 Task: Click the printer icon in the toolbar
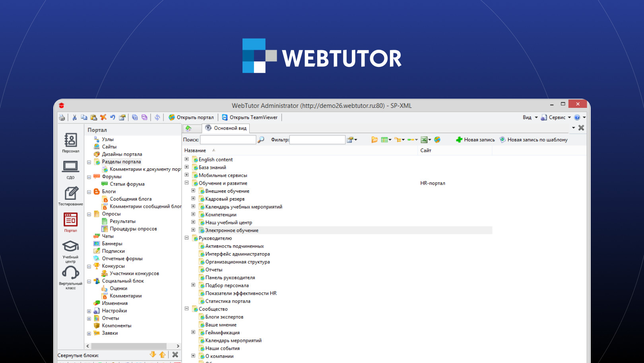point(62,117)
